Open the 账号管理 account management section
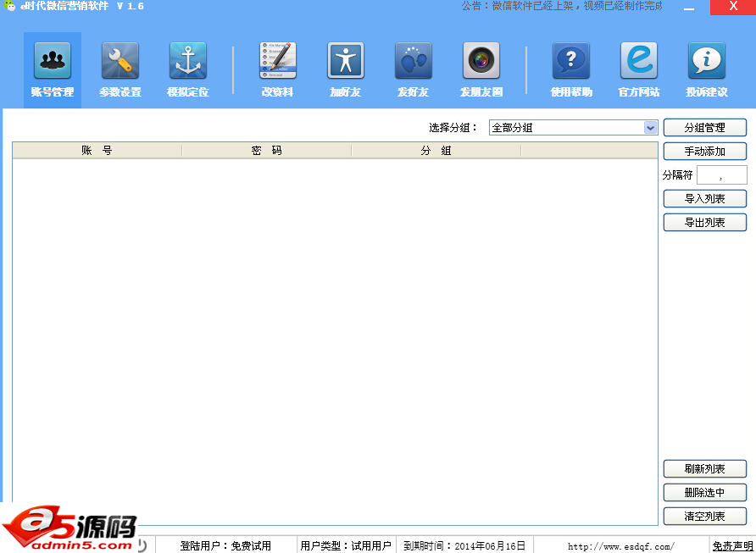 click(53, 69)
